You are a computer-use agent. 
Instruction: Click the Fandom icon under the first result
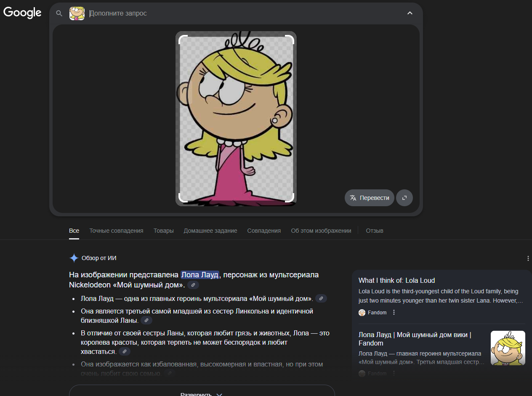(362, 312)
